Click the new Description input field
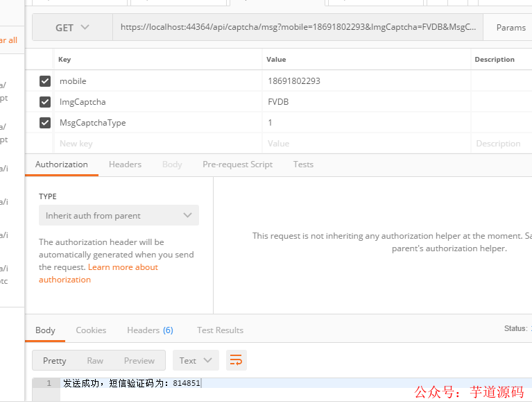Screen dimensions: 532x406 click(x=501, y=144)
